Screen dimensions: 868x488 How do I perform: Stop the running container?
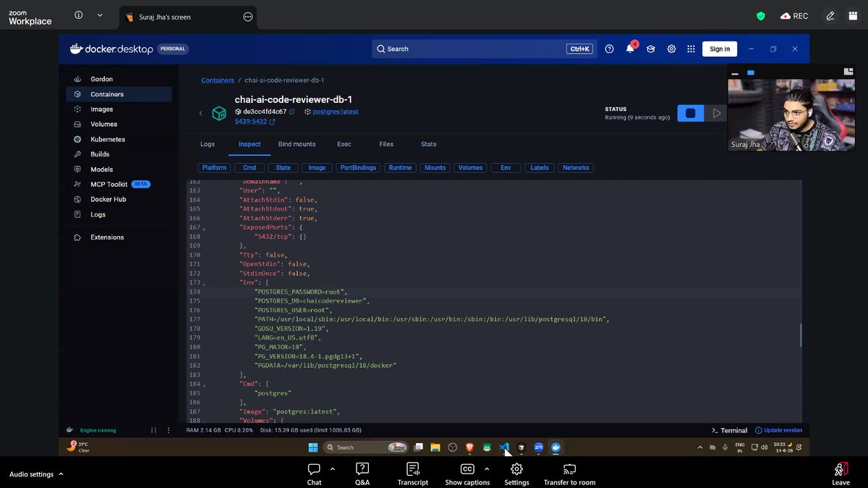pyautogui.click(x=690, y=114)
